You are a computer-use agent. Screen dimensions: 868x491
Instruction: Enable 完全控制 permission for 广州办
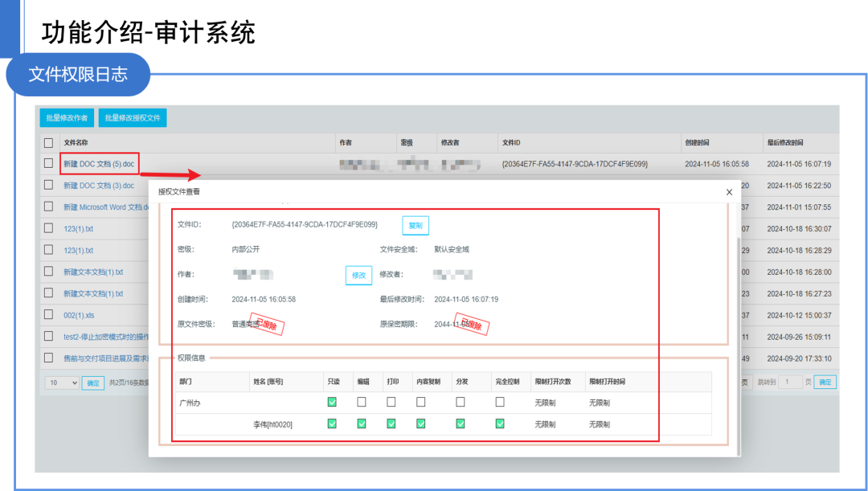(500, 402)
